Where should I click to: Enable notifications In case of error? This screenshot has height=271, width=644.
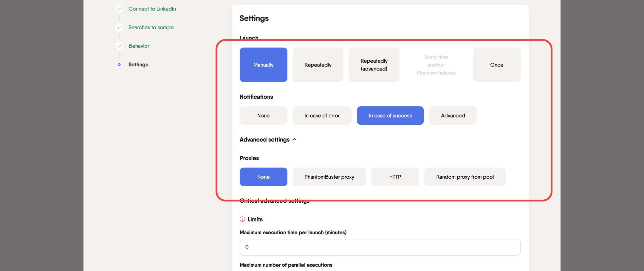pyautogui.click(x=322, y=116)
